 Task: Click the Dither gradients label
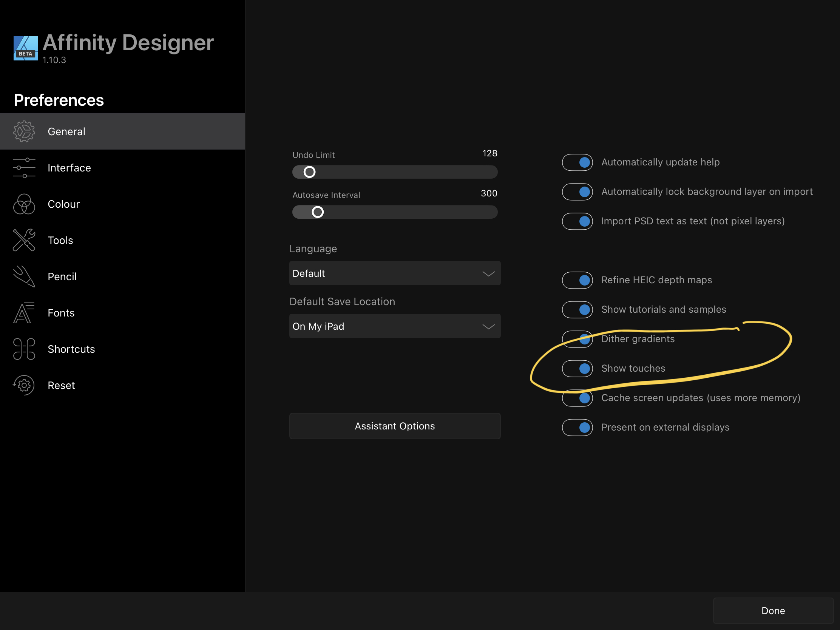pyautogui.click(x=638, y=339)
